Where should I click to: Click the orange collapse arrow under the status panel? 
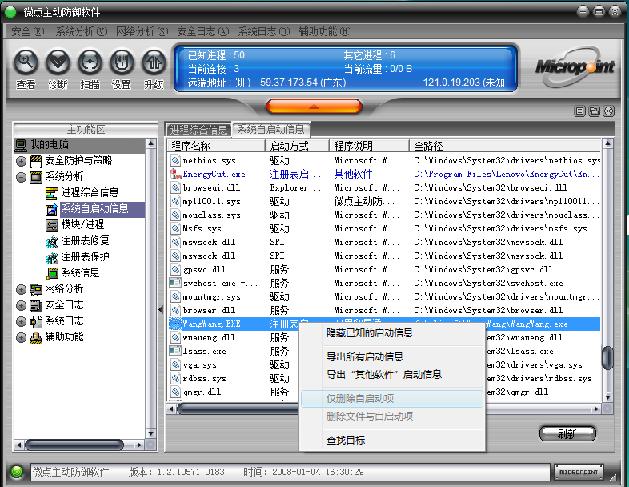[x=314, y=105]
